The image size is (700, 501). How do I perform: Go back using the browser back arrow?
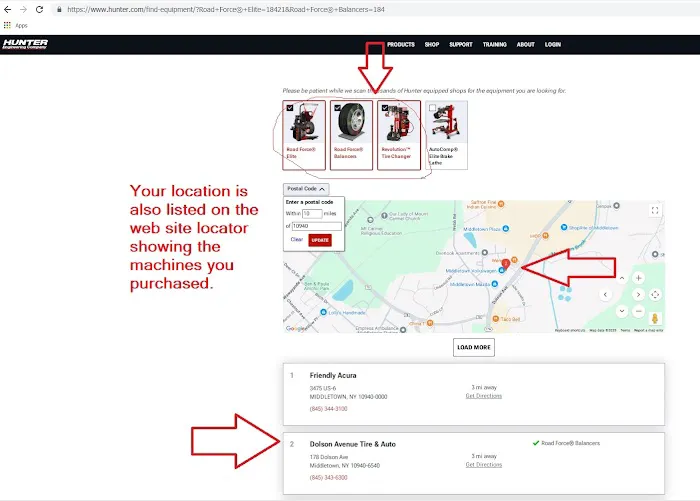point(8,9)
